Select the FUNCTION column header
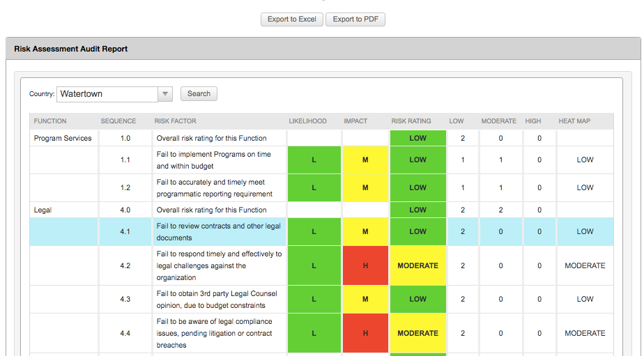Screen dimensions: 644x356 coord(50,121)
